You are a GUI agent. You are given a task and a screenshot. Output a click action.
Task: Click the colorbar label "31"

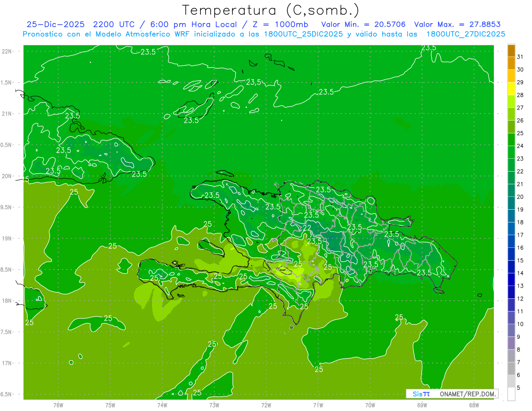tap(520, 56)
